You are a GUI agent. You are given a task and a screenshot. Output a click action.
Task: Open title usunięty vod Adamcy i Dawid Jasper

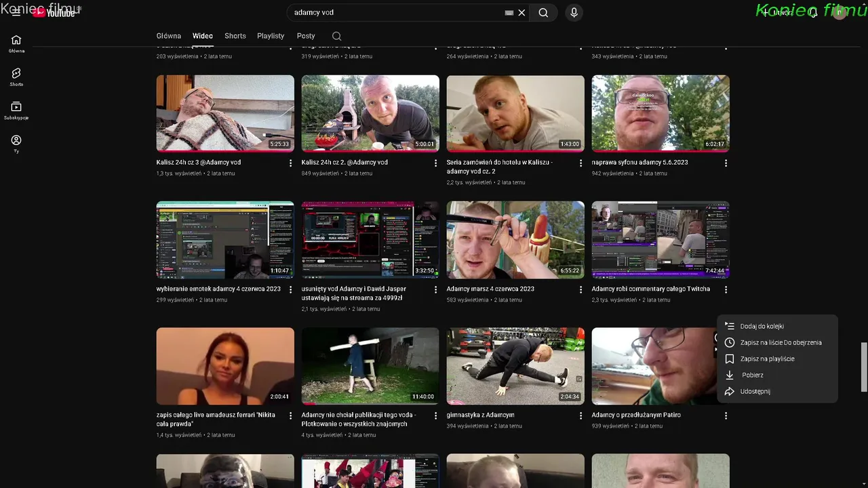(354, 293)
